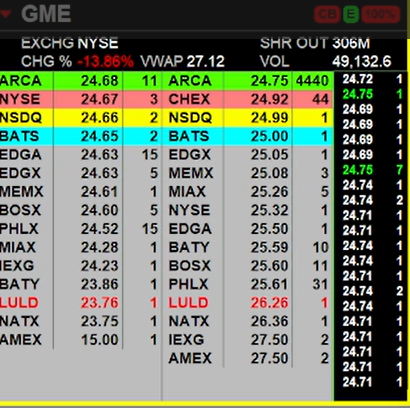Select MEMX bid row at 24.61
Screen dimensions: 410x408
tap(81, 192)
